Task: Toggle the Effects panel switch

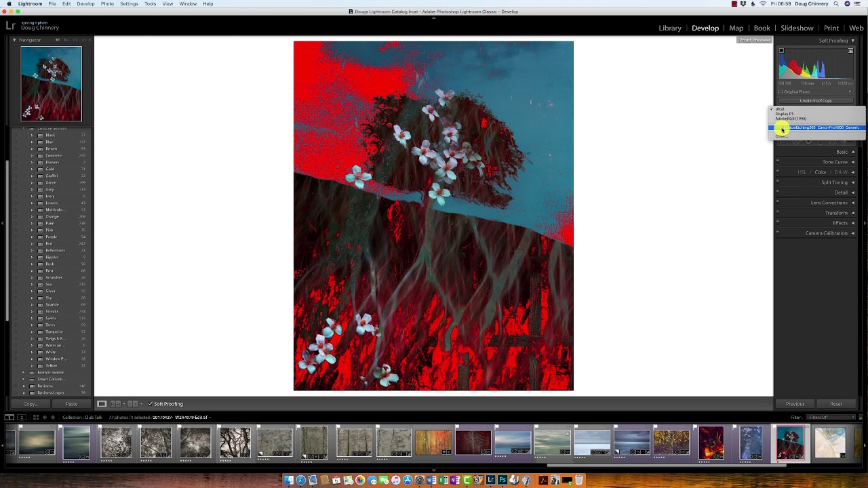Action: click(777, 223)
